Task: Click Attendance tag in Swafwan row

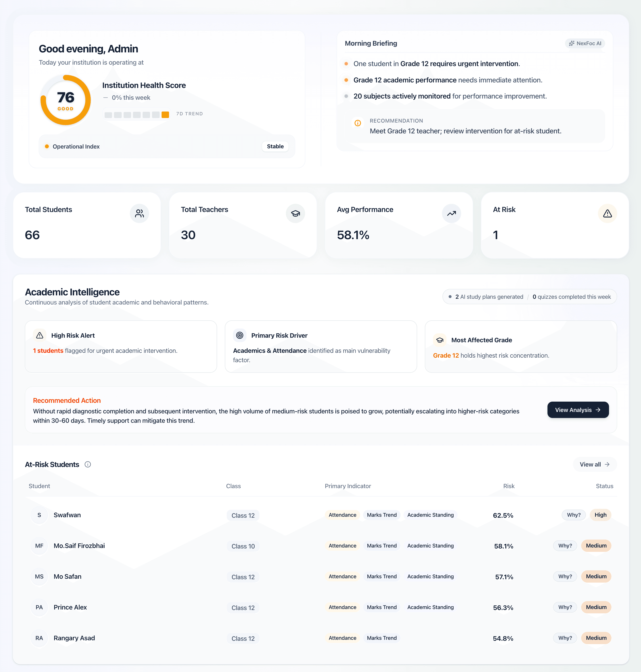Action: 342,515
